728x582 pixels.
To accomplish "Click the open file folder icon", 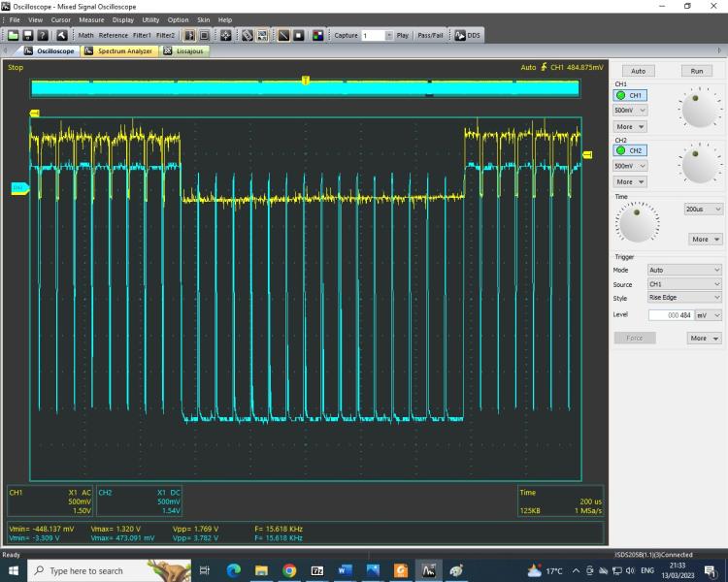I will click(x=14, y=36).
